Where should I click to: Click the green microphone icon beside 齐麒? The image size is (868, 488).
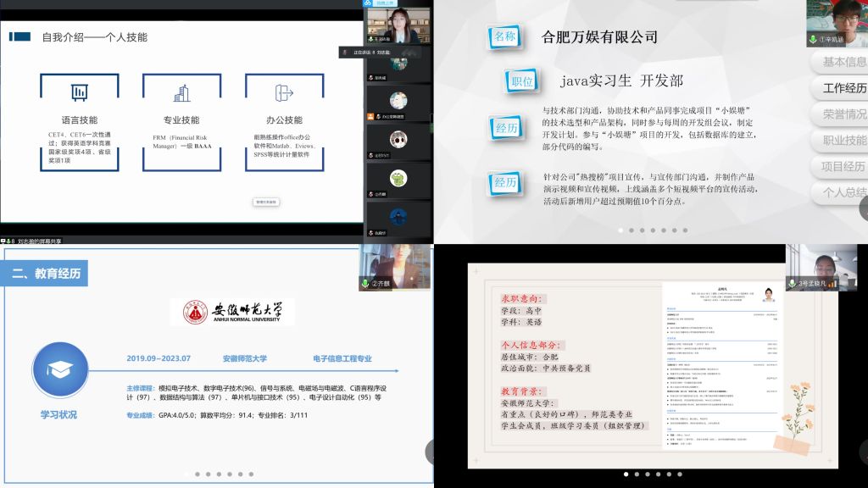365,284
